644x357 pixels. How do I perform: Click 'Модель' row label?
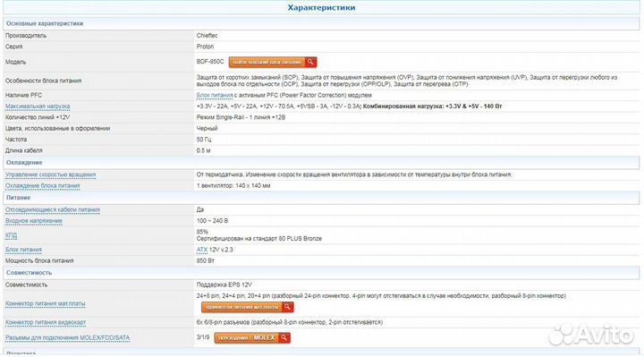pos(15,62)
